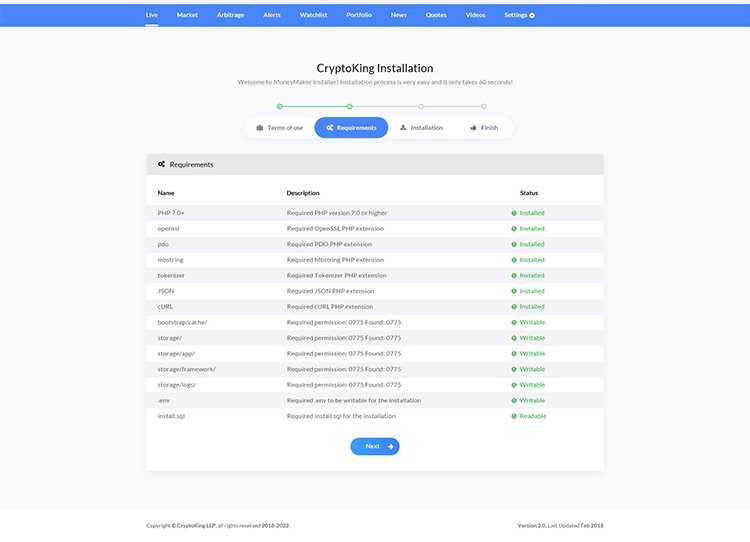Expand the Settings dropdown in the navbar
The image size is (750, 542).
pos(519,15)
